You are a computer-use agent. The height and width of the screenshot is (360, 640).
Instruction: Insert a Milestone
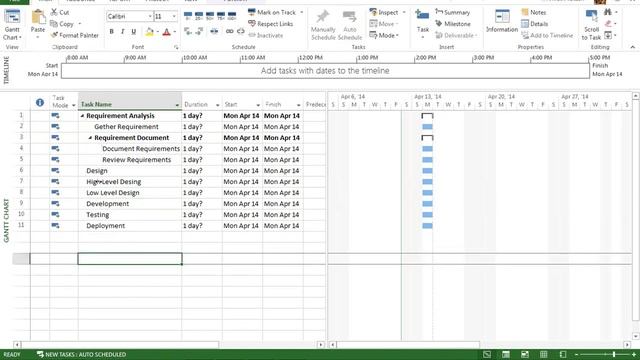pos(453,24)
